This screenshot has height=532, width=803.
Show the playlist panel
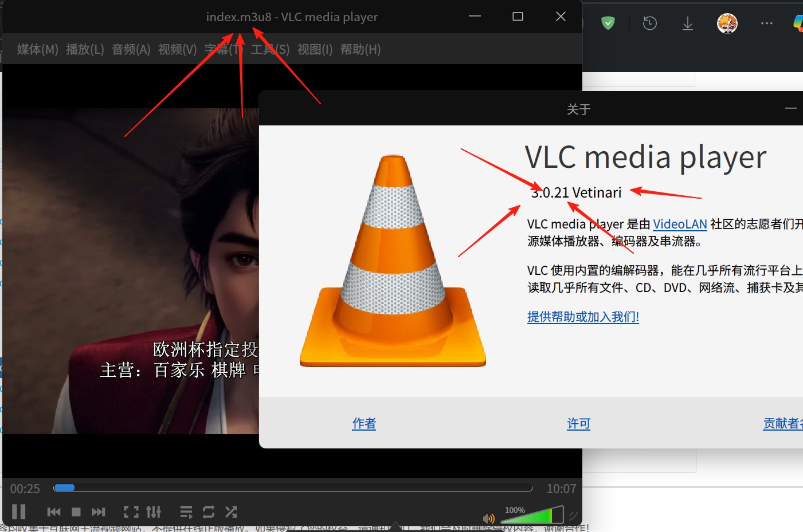pos(186,512)
